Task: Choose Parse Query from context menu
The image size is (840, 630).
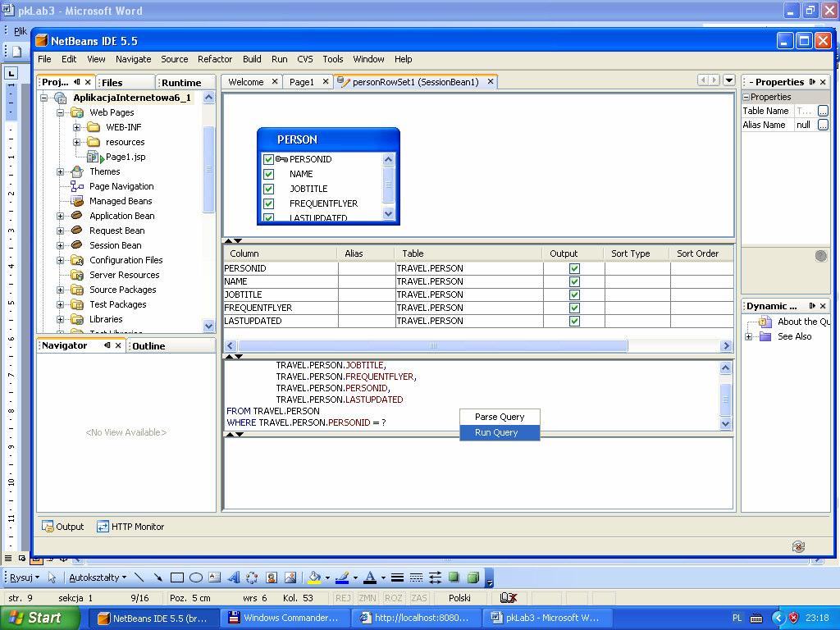Action: pos(500,417)
